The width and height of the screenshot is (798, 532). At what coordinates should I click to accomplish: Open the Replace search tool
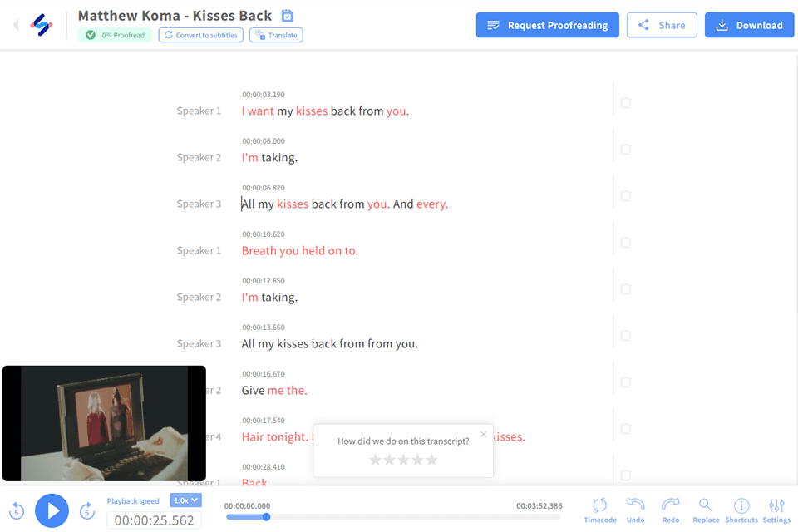tap(706, 510)
